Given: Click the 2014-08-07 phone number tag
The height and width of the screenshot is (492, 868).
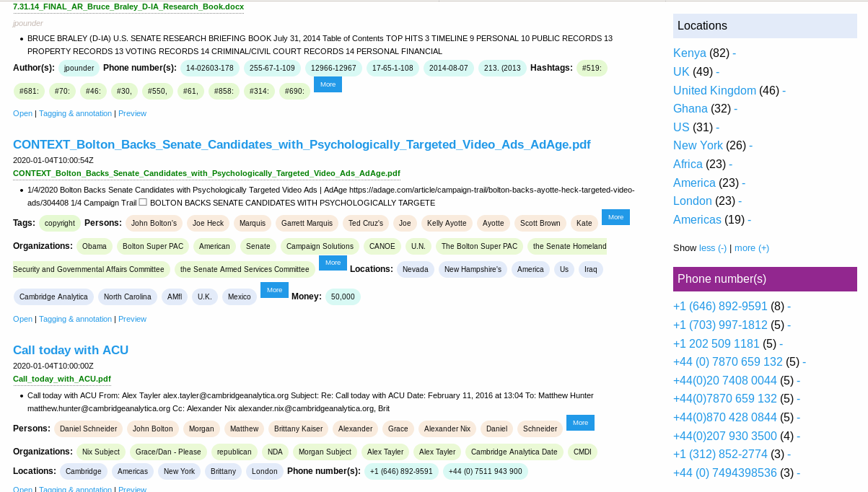Looking at the screenshot, I should pyautogui.click(x=448, y=69).
